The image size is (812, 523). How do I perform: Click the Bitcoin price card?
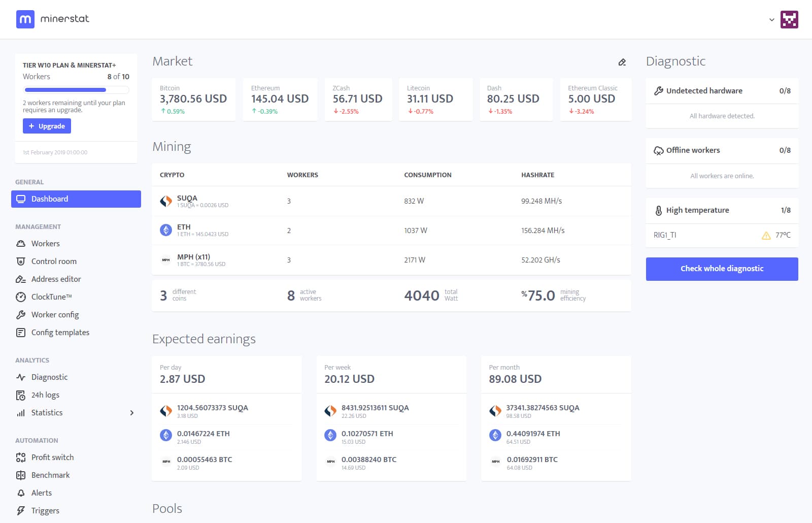(x=193, y=100)
